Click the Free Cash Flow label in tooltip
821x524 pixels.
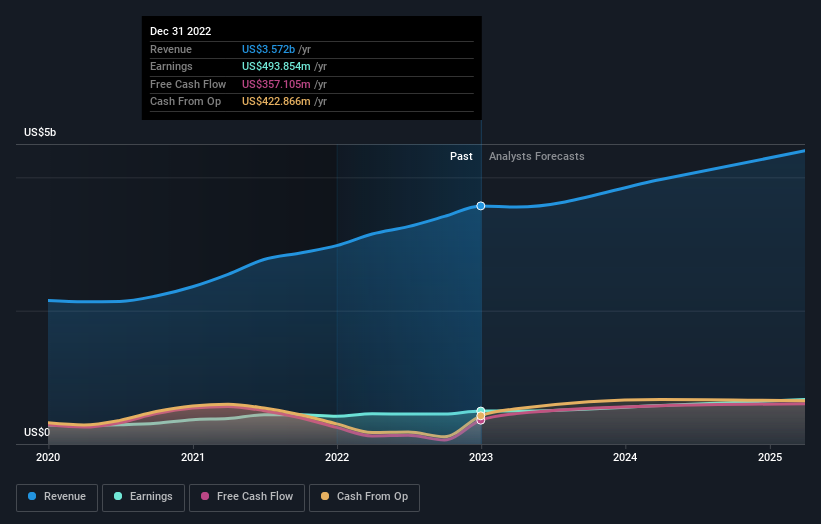188,84
